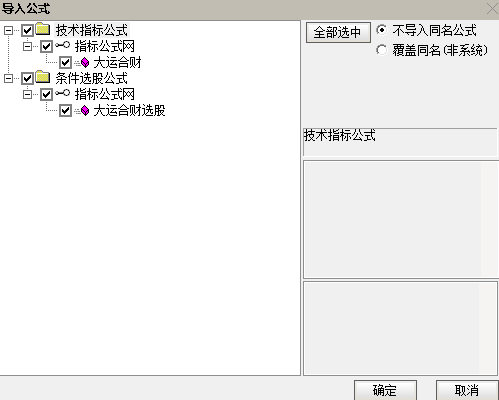Select 不导入同名公式 radio option

pos(382,30)
